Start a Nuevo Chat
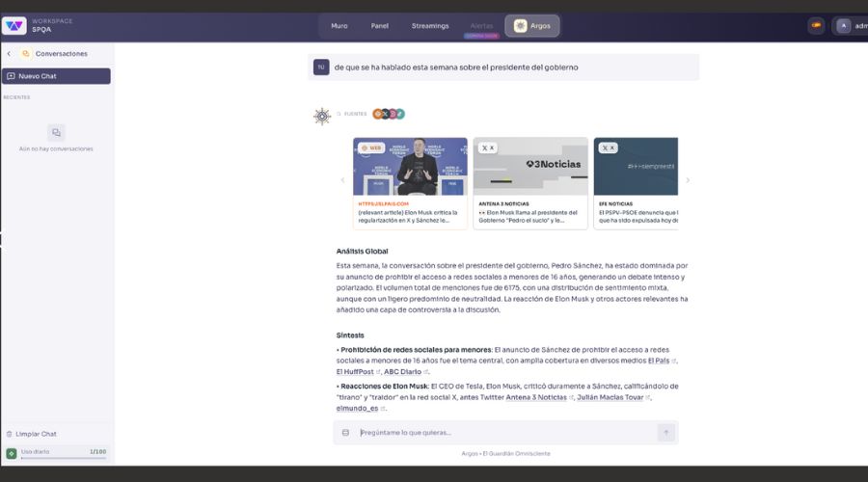 [x=56, y=76]
